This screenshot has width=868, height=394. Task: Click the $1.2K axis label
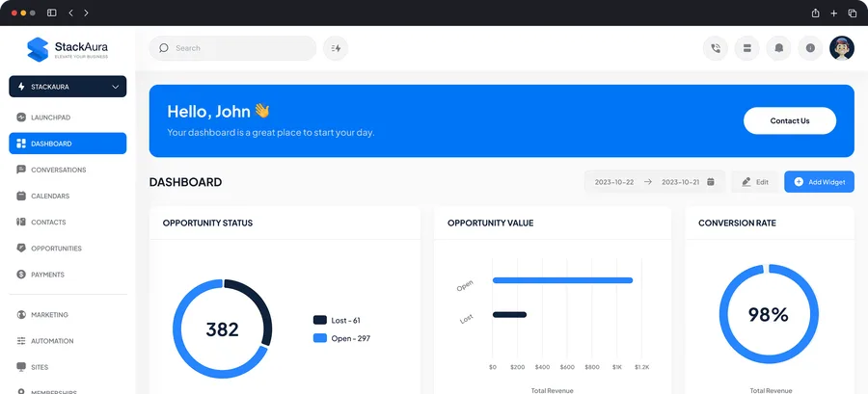click(642, 367)
